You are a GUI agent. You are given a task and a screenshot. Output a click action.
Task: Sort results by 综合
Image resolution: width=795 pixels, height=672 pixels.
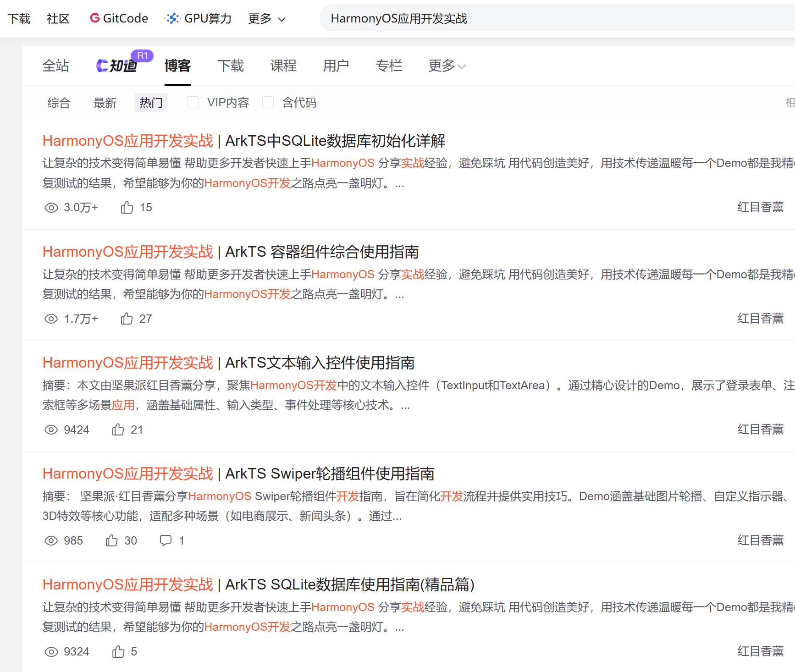[x=59, y=103]
